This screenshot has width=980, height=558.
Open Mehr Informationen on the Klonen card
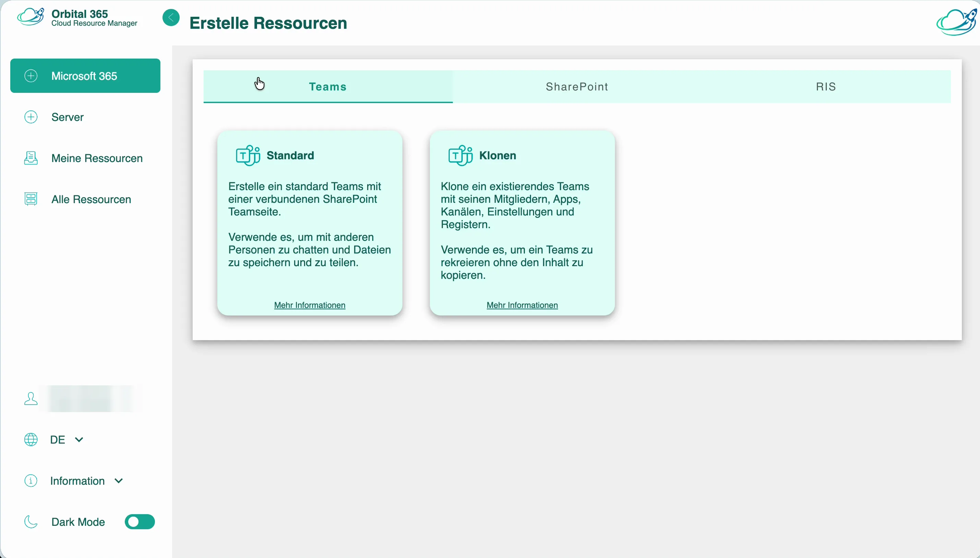point(522,305)
